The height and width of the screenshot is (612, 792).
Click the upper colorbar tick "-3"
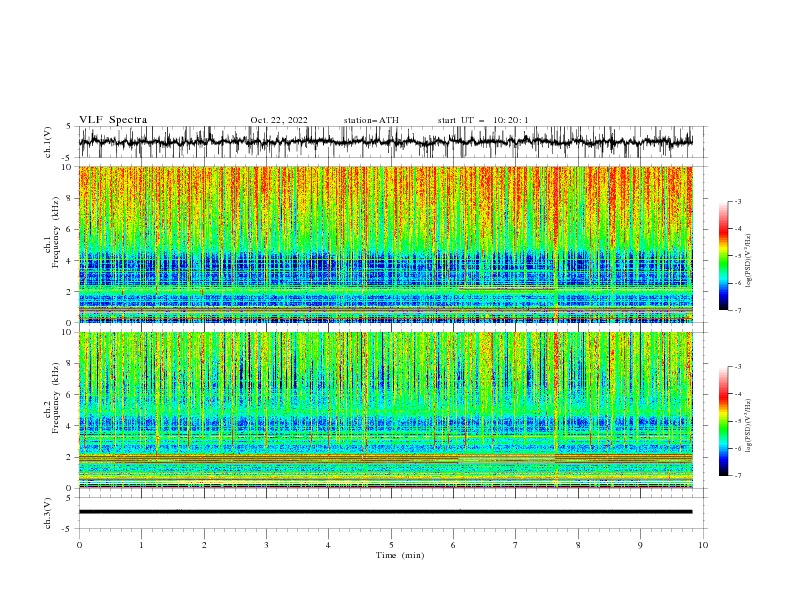(x=737, y=201)
